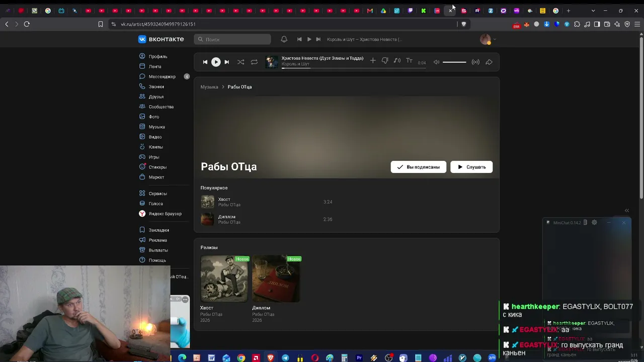Skip to previous track in main player
The image size is (644, 362).
[205, 62]
